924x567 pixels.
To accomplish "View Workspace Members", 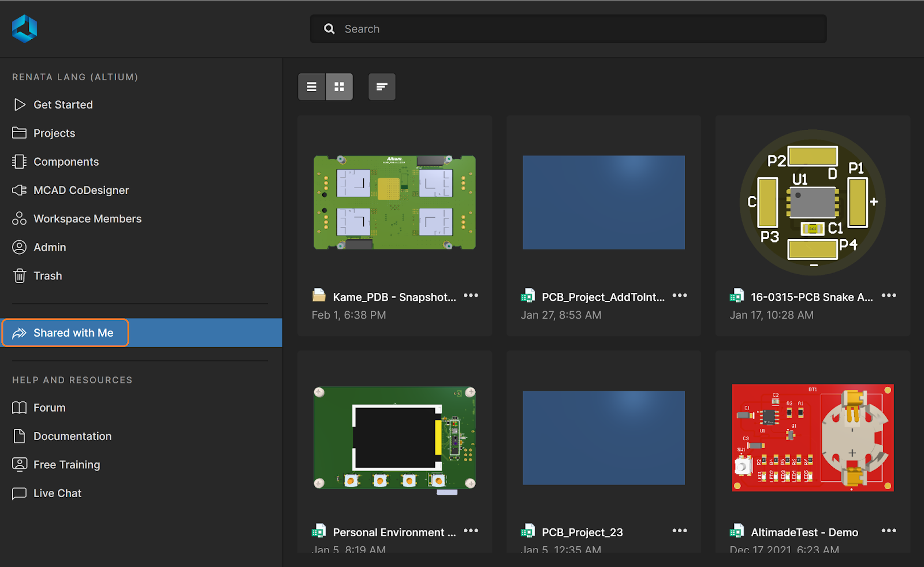I will click(x=88, y=218).
